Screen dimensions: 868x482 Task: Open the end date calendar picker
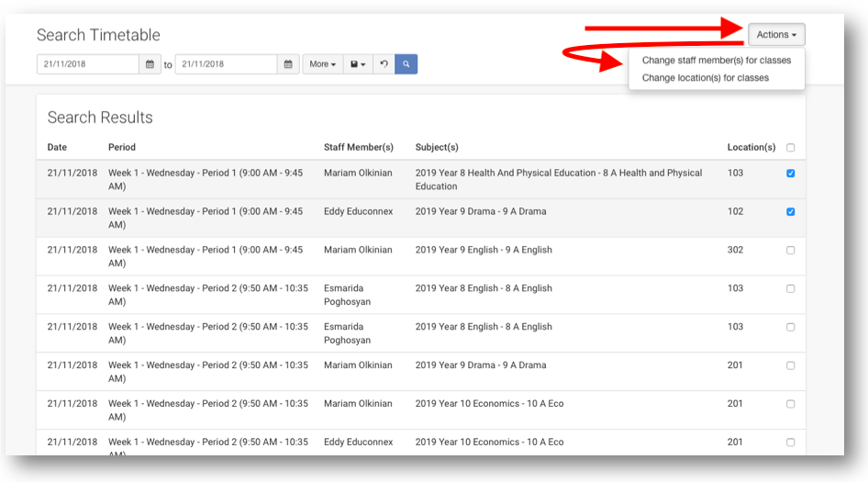[288, 64]
